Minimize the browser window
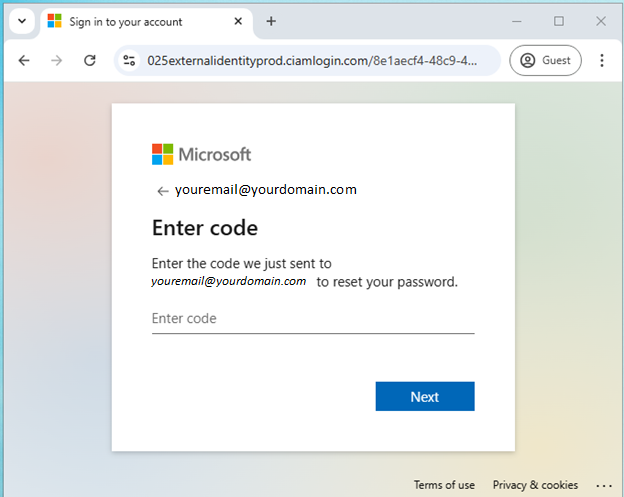 click(517, 21)
